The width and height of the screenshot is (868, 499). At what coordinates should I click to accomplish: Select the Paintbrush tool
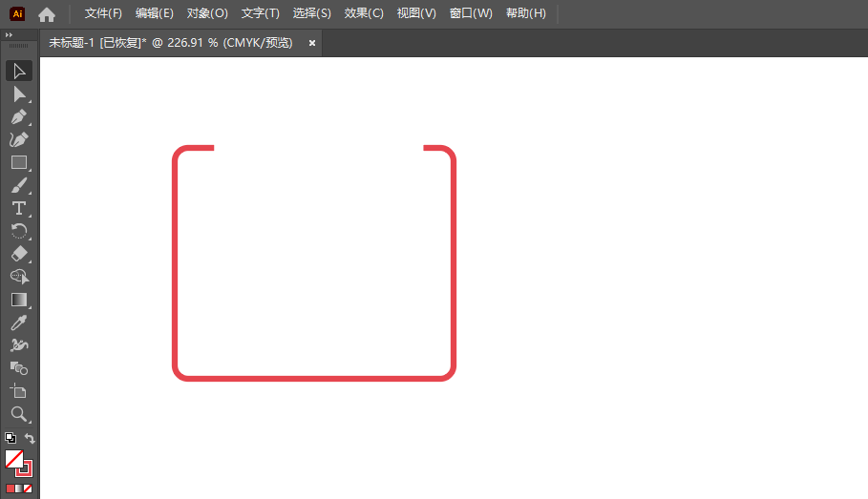click(x=19, y=185)
